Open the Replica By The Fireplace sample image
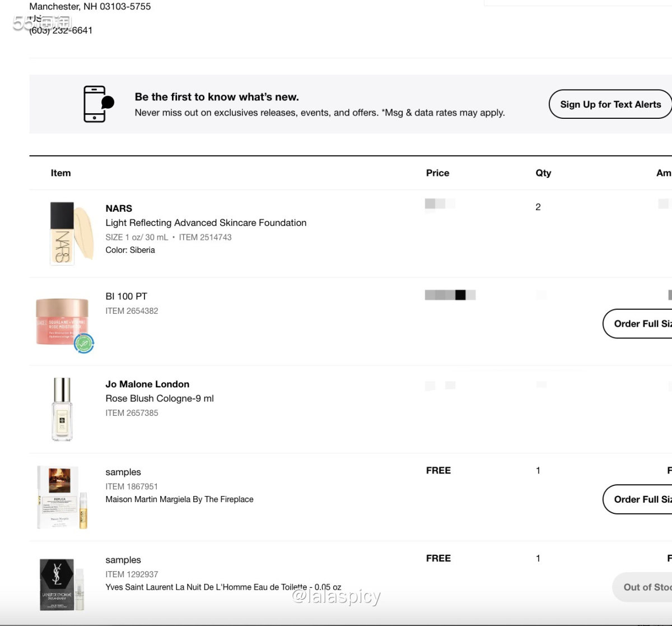 pos(62,497)
